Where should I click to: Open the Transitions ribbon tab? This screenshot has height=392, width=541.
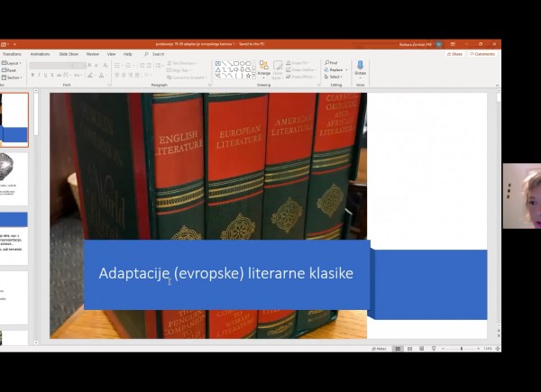click(x=12, y=54)
